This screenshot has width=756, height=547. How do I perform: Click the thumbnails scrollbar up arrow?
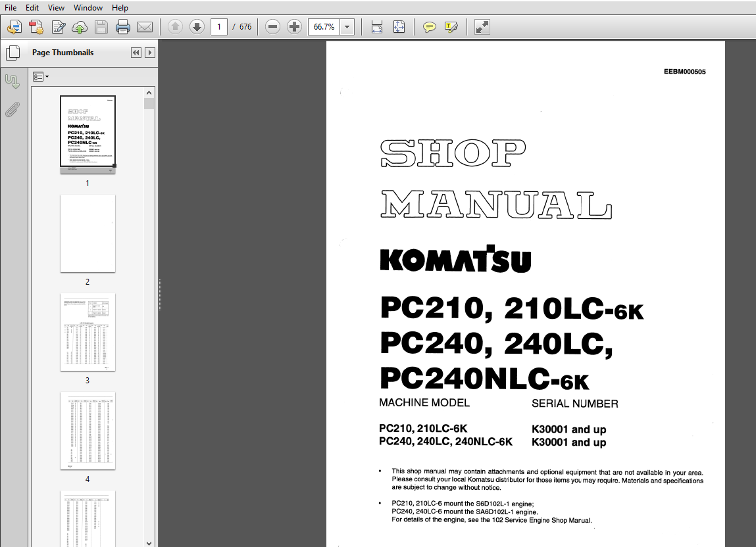[x=149, y=93]
